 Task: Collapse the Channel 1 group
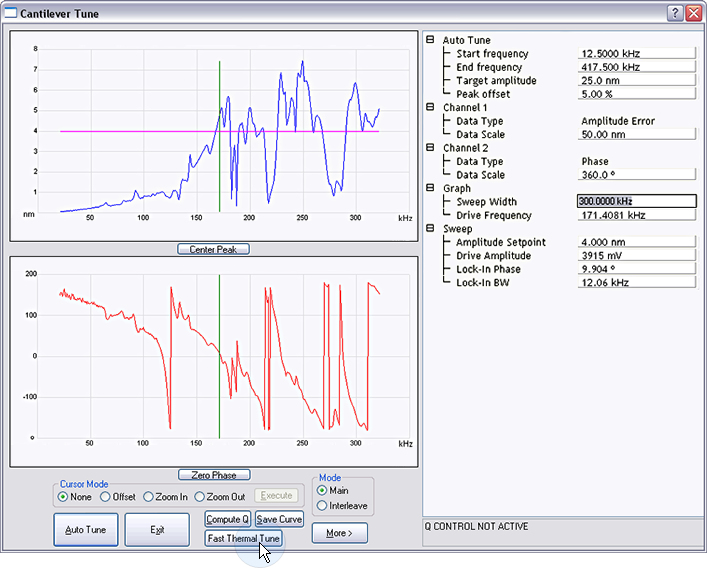[430, 107]
